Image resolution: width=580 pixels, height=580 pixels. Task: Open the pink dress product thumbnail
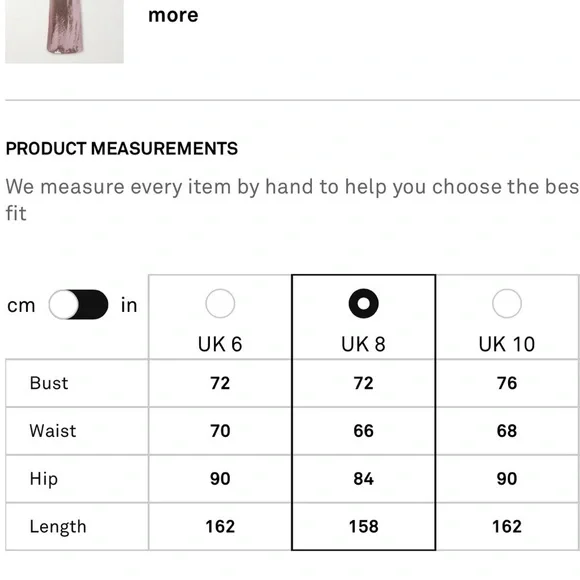point(64,31)
